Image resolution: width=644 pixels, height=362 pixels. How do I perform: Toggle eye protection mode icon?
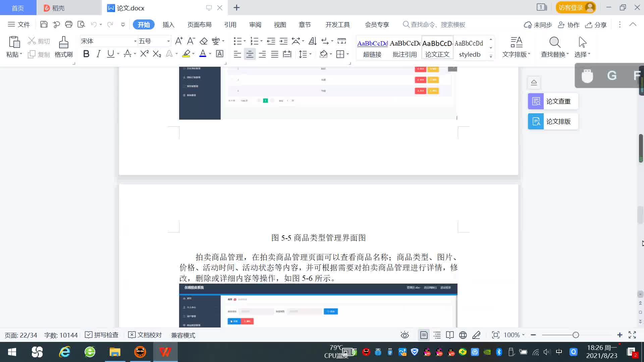point(405,335)
